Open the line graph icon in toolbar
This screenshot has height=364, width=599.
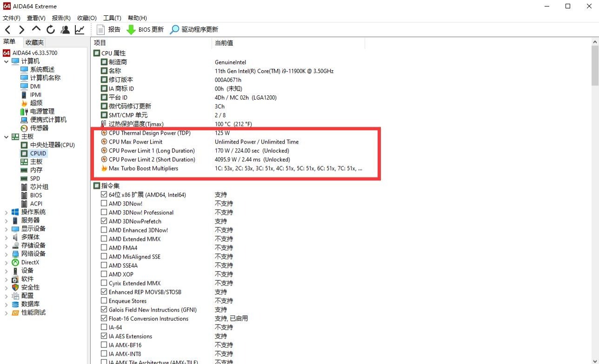pos(80,30)
